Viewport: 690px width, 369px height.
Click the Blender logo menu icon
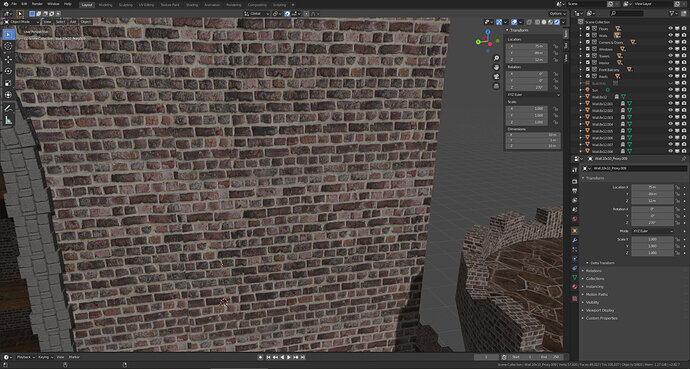5,4
